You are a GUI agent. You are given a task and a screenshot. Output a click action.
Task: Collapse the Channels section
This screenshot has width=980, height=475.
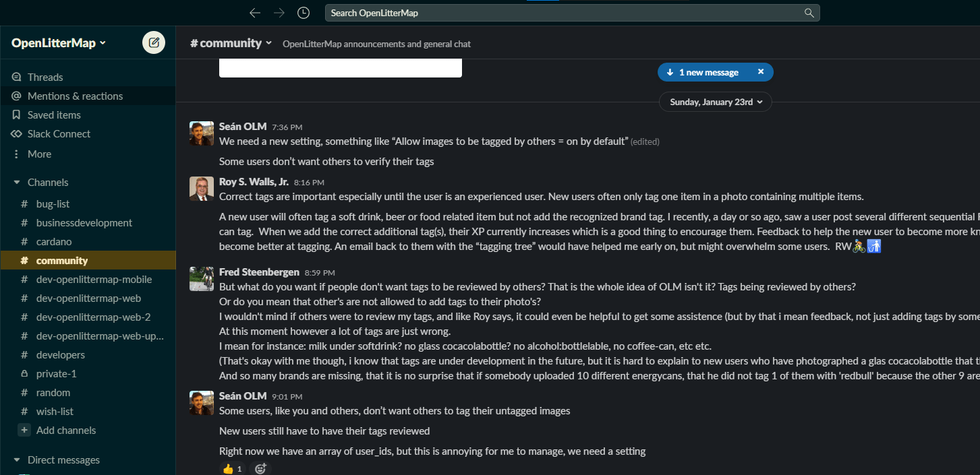[x=16, y=183]
